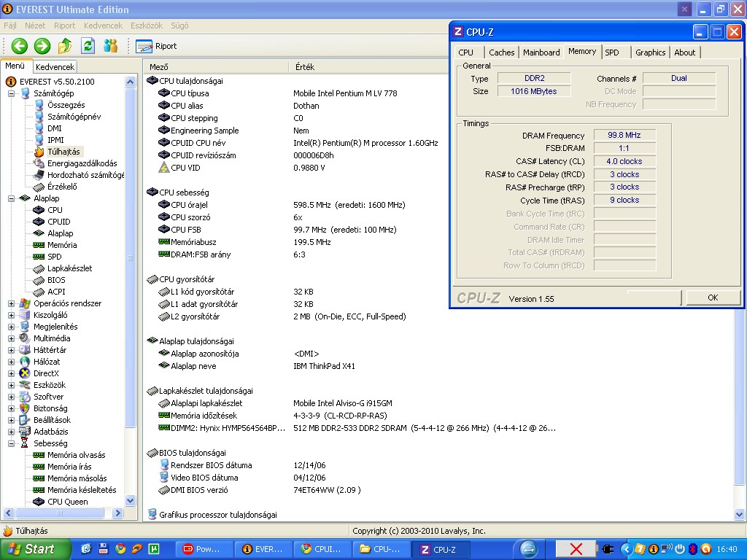
Task: Collapse the Alaplap tree node
Action: 11,198
